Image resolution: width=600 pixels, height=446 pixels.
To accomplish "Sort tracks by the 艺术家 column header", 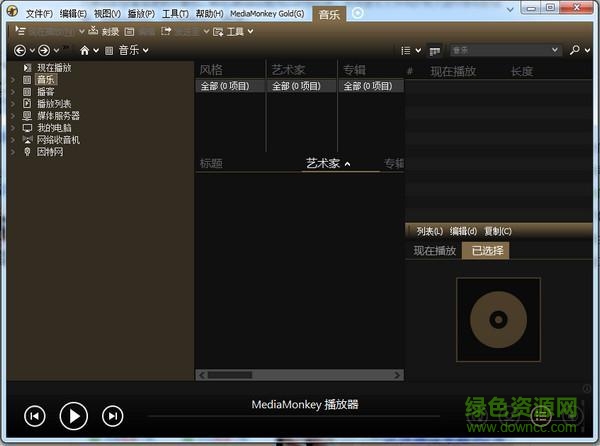I will pyautogui.click(x=324, y=163).
